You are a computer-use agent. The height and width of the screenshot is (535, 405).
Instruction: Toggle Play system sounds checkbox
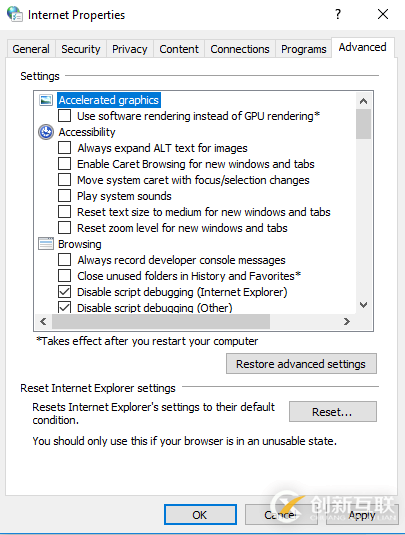[64, 196]
